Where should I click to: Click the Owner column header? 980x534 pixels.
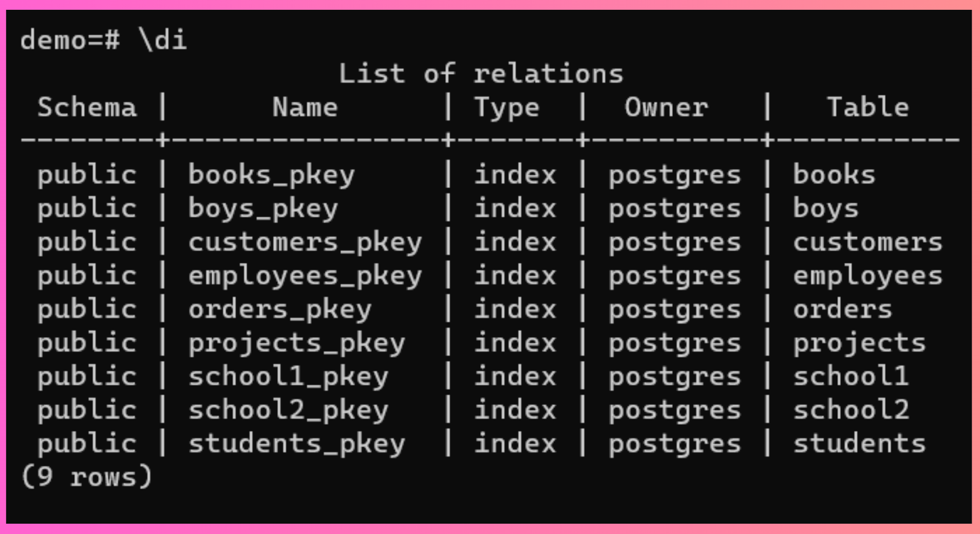(667, 107)
